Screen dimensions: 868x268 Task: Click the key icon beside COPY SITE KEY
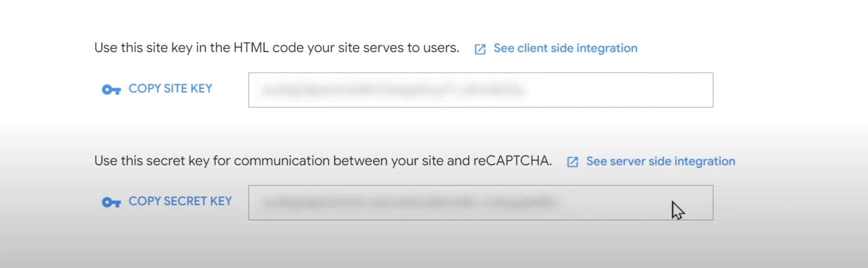tap(111, 90)
